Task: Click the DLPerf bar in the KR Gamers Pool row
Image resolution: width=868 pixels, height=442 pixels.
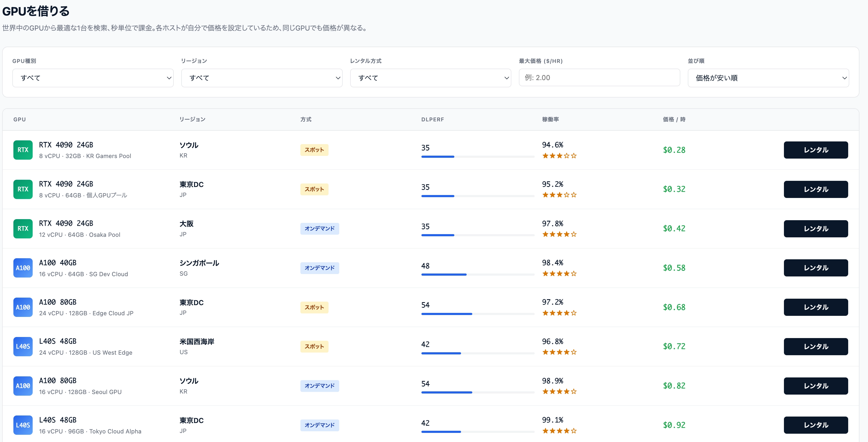Action: (x=478, y=157)
